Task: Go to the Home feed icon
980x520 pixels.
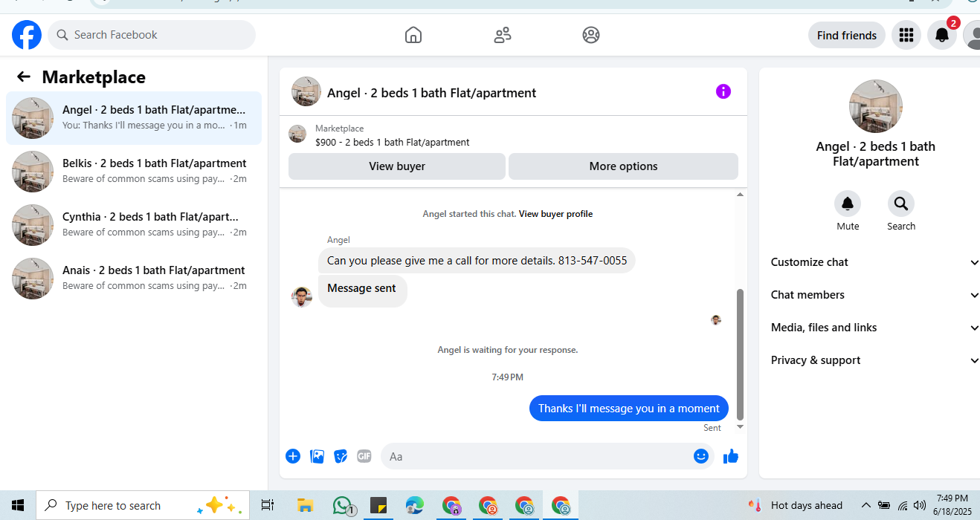Action: click(413, 35)
